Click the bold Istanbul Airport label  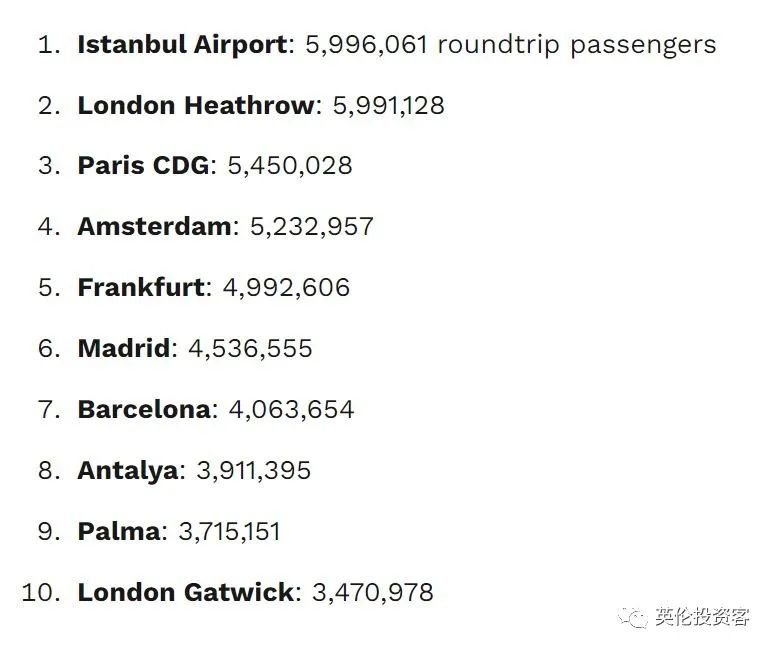tap(182, 45)
